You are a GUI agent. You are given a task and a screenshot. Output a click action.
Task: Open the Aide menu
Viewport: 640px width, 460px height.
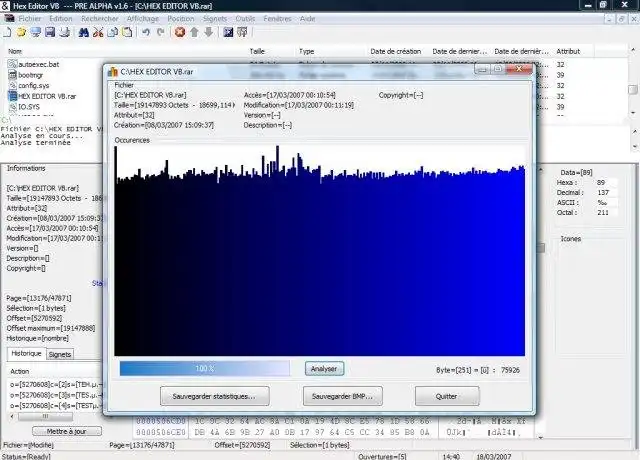307,19
